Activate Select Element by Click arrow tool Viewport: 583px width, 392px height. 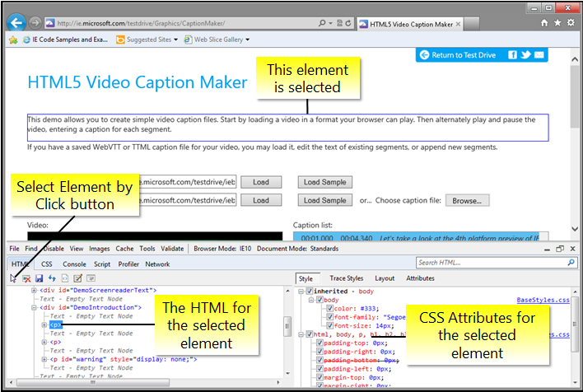pyautogui.click(x=13, y=278)
